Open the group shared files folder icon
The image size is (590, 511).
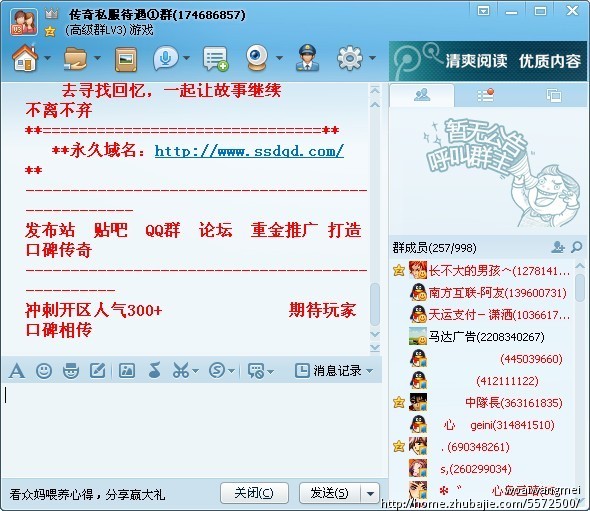75,58
